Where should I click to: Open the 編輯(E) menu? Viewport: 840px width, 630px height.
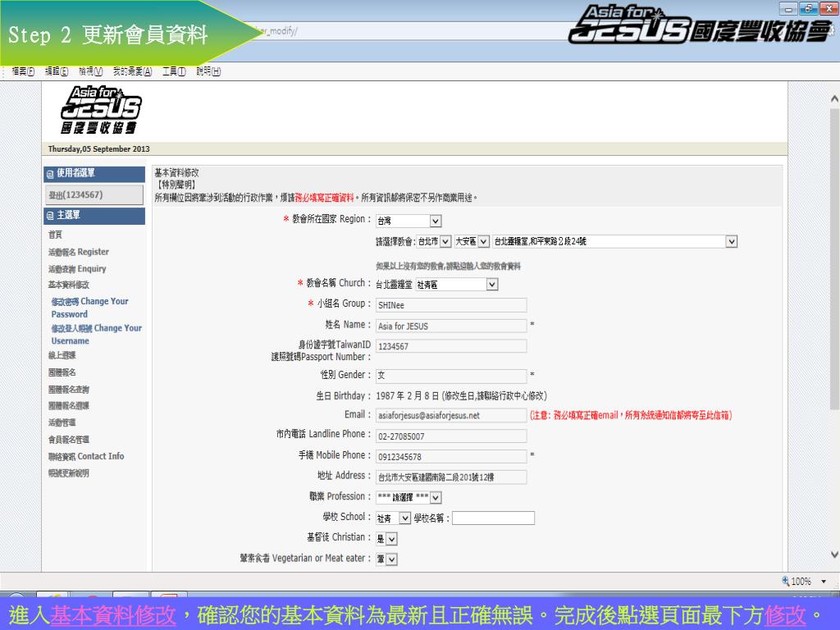pos(57,71)
